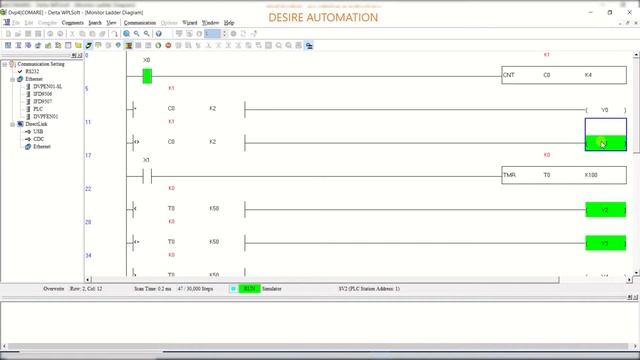Open the Comments menu
640x360 pixels.
pos(73,23)
